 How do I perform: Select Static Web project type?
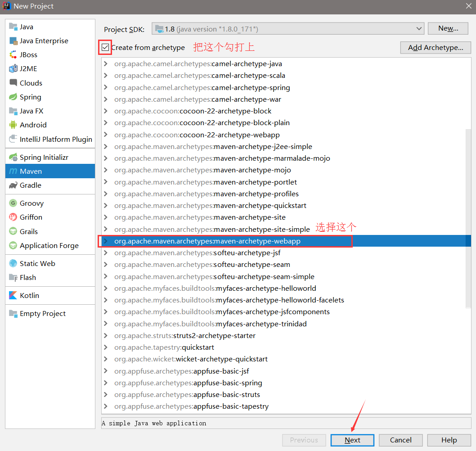click(x=50, y=263)
